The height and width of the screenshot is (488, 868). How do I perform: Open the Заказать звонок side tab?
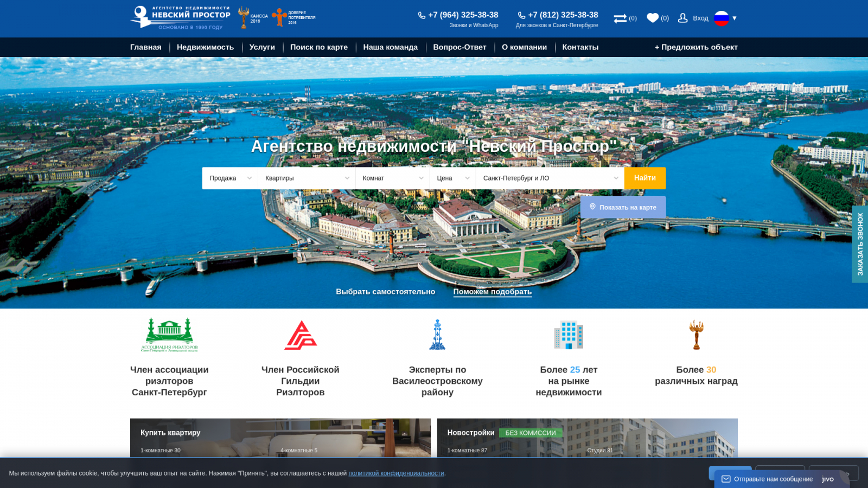[860, 244]
